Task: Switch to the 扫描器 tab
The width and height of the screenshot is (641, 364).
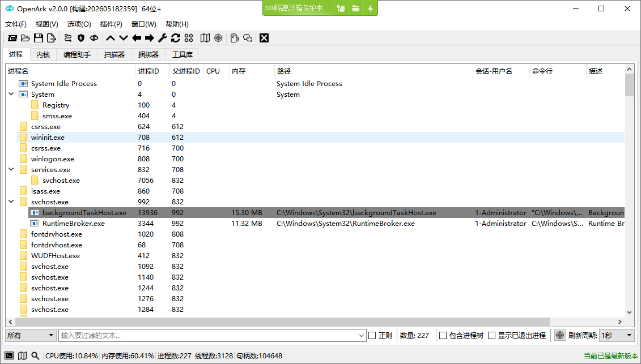Action: (114, 55)
